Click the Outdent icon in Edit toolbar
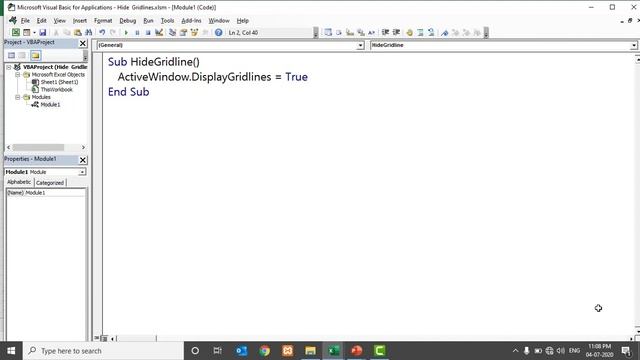This screenshot has height=360, width=640. tap(396, 32)
